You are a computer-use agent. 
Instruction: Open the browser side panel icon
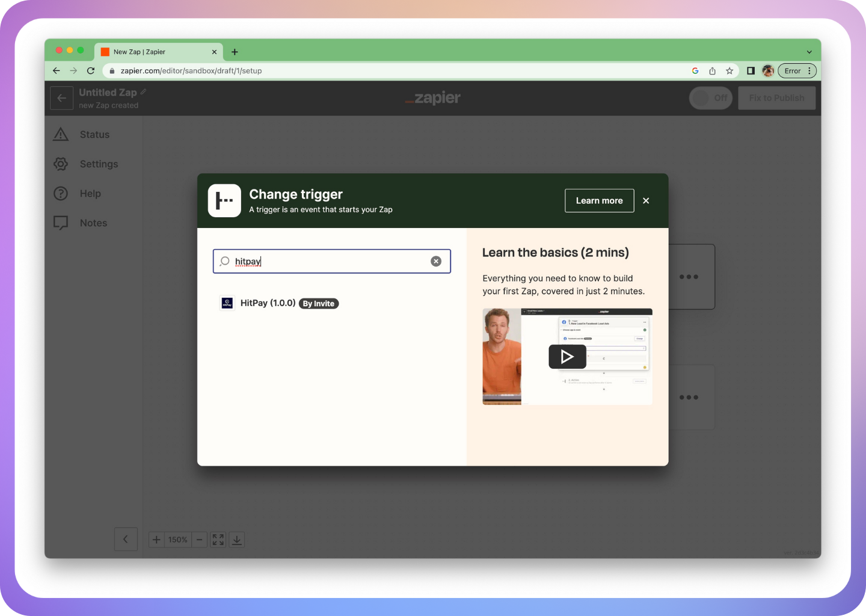coord(751,71)
